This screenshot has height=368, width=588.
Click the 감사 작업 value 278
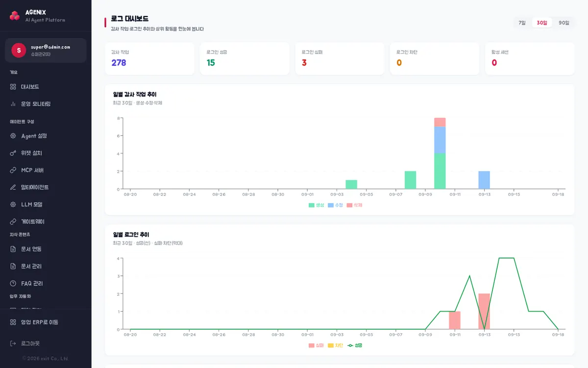119,63
